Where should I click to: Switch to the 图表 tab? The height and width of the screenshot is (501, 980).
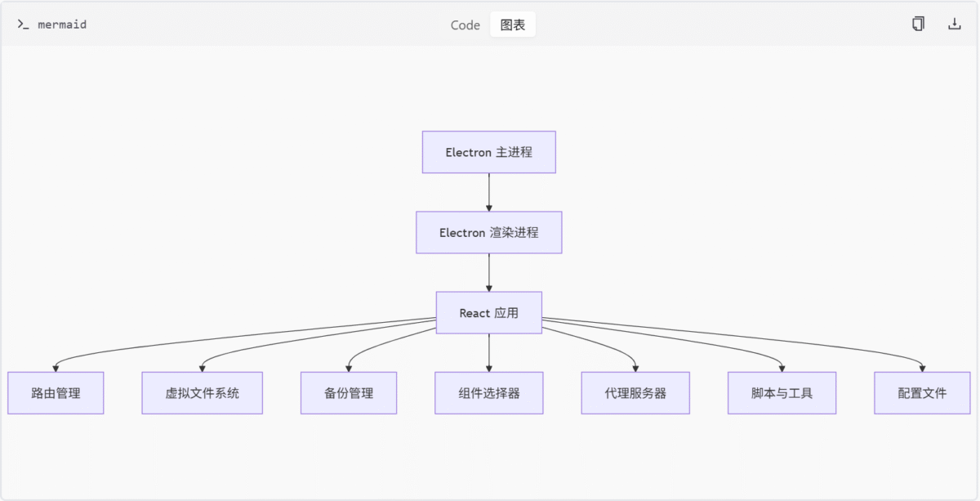tap(513, 25)
